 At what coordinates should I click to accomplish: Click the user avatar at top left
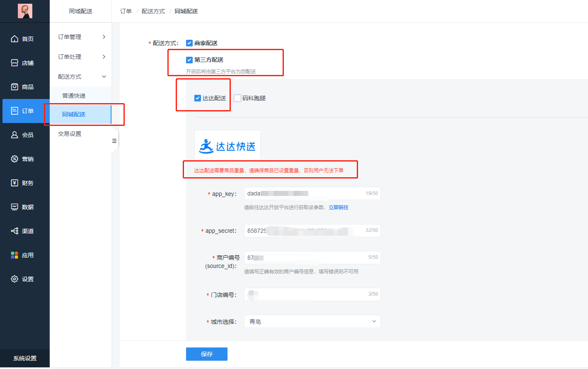[25, 11]
